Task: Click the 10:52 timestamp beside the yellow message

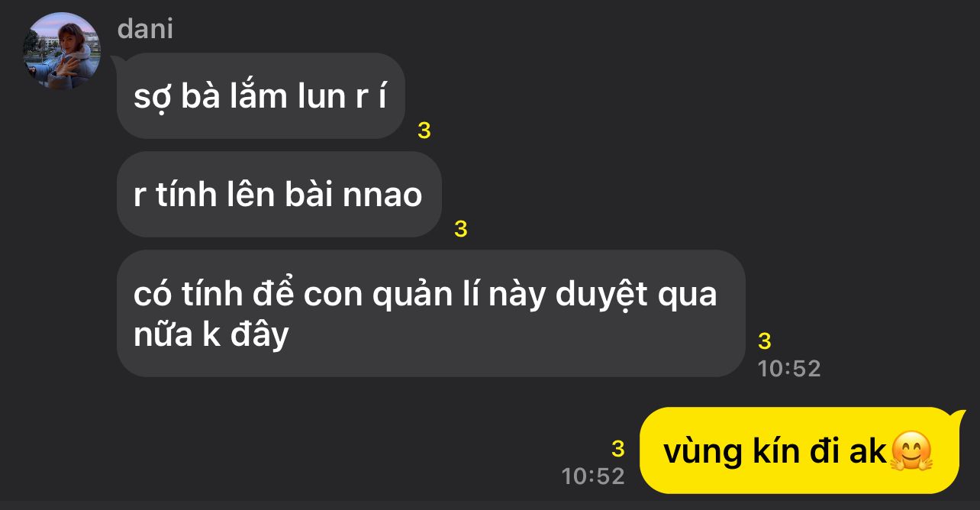Action: tap(593, 476)
